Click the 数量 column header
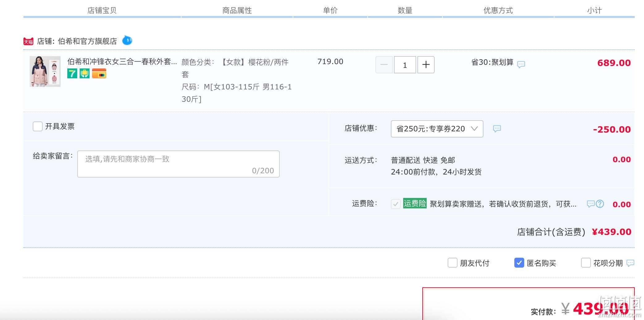 (x=405, y=10)
